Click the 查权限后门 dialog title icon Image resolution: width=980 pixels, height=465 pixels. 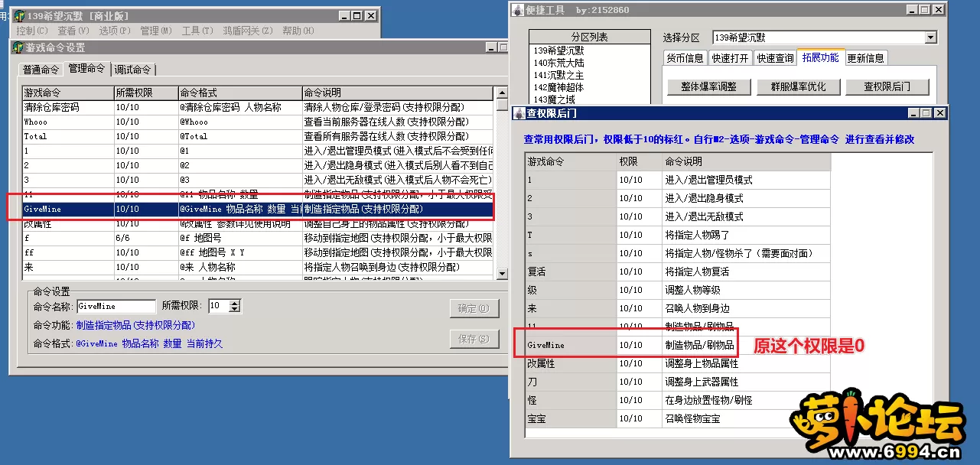519,113
